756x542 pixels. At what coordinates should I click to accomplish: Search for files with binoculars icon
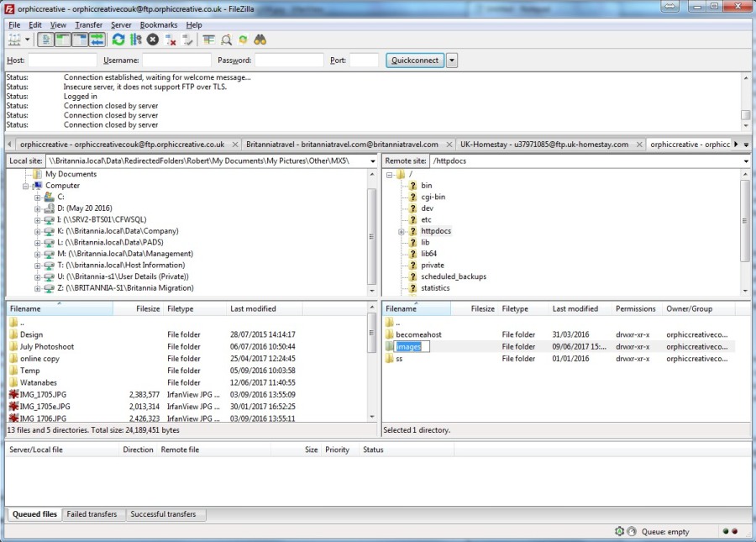click(260, 40)
